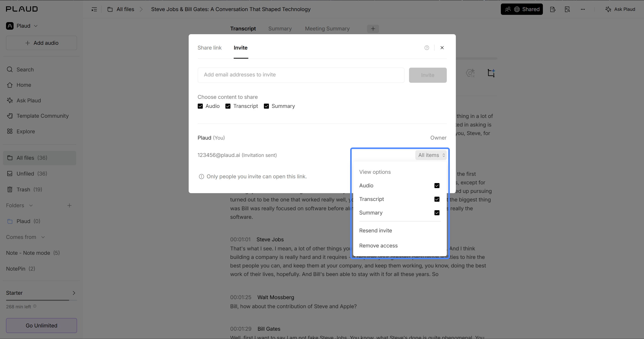
Task: Click the 00:01:29 timestamp
Action: tap(241, 329)
